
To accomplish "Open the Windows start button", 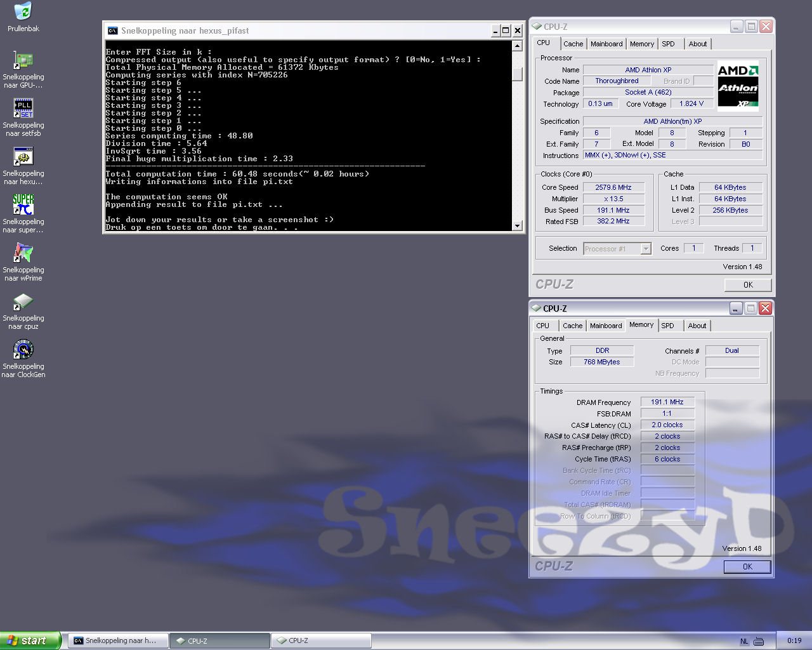I will 30,640.
